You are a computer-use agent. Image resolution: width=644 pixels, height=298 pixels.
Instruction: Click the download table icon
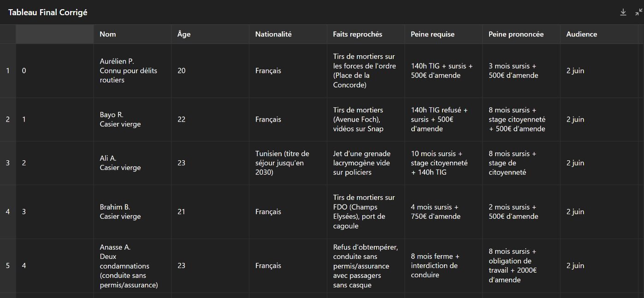click(623, 12)
